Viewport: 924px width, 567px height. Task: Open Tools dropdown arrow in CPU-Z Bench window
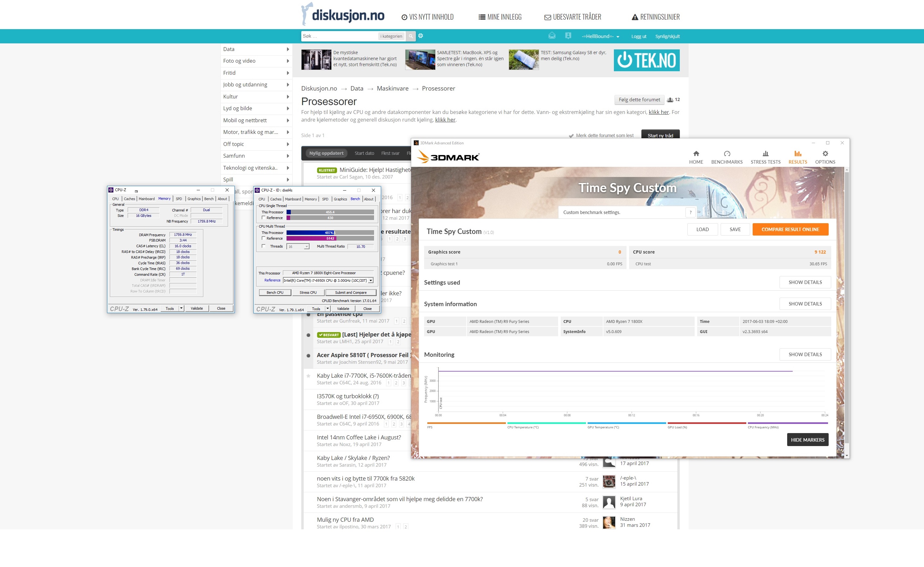pyautogui.click(x=328, y=309)
